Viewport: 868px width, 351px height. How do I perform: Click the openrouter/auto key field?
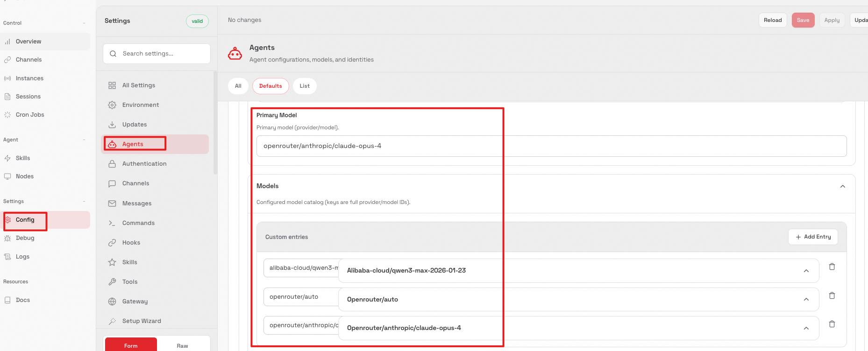coord(301,297)
